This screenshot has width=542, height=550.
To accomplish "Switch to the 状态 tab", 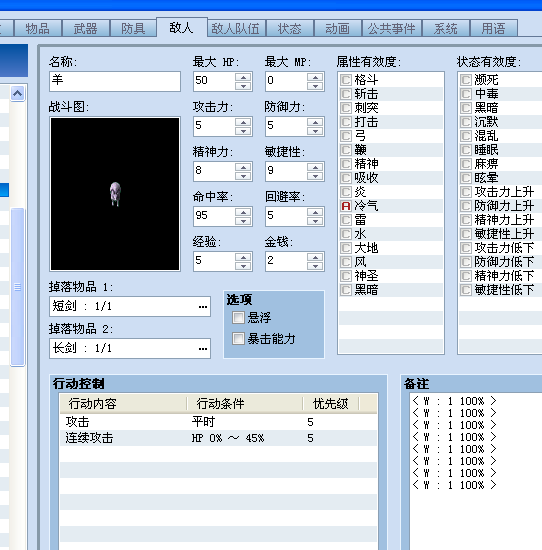I will pos(290,28).
